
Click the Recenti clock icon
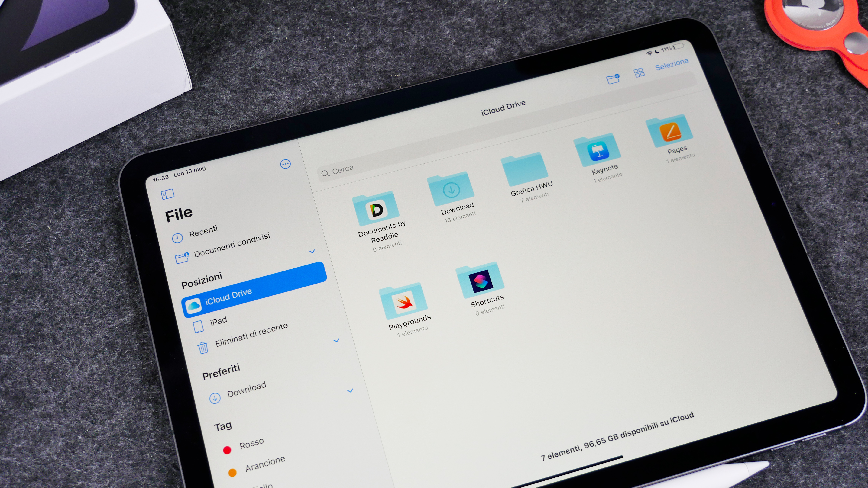pyautogui.click(x=178, y=238)
